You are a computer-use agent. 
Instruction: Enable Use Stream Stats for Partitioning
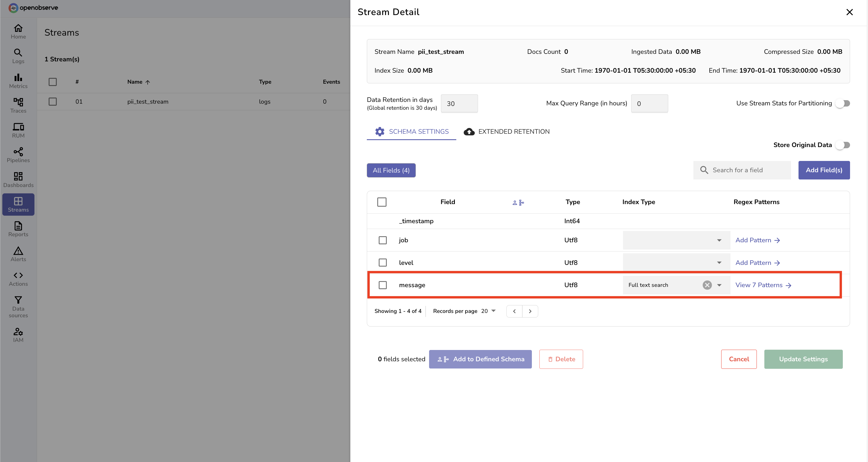point(843,103)
